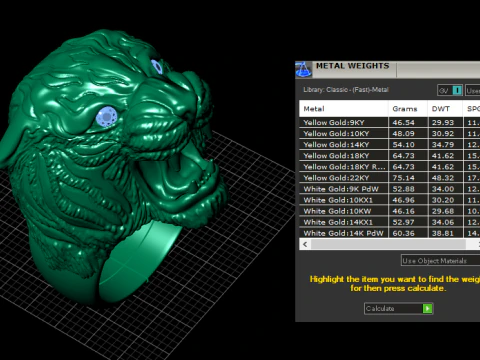Select the Yellow Gold:18KY row

coord(390,156)
